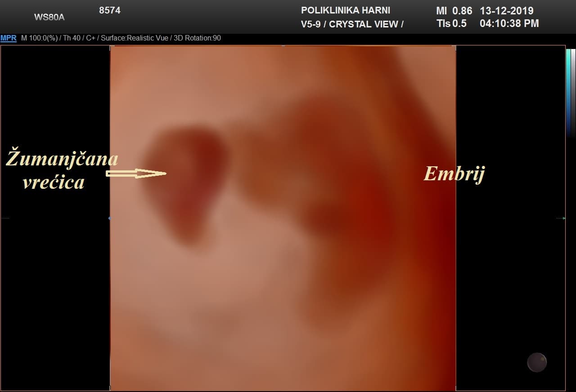Click the WS80A system logo
Screen dimensions: 576x392
(49, 18)
